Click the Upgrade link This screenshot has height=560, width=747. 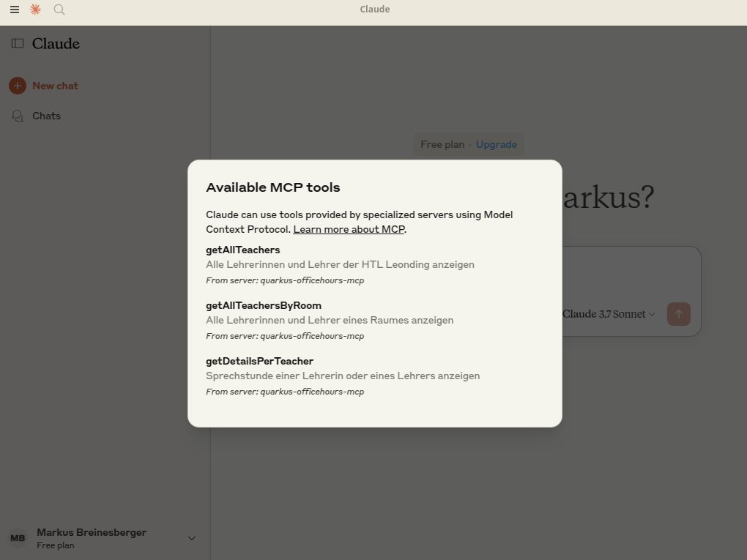(x=496, y=144)
